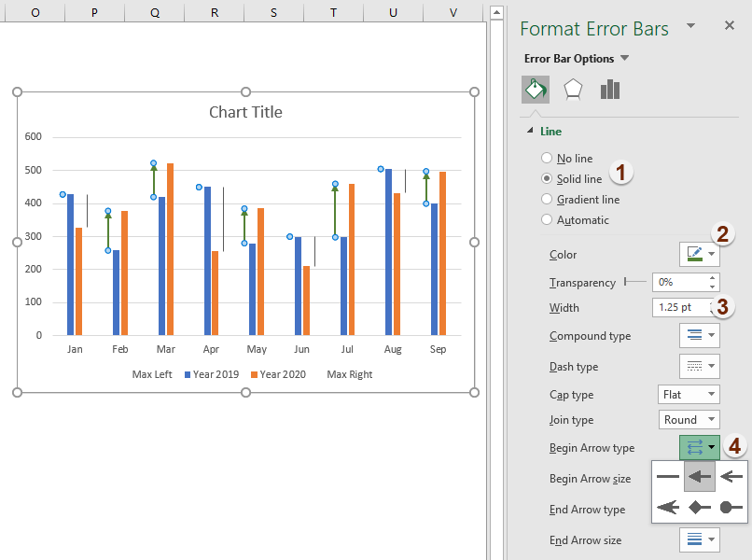Select the highlighted solid left arrow style

(699, 476)
